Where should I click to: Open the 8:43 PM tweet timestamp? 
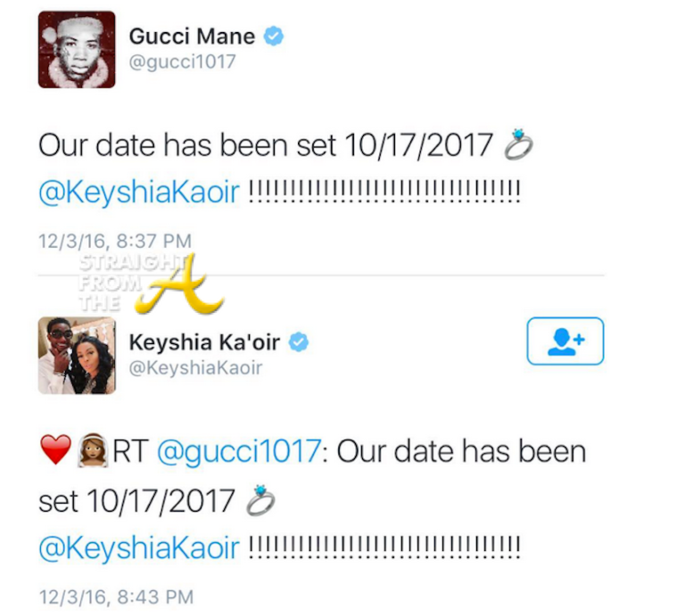tap(115, 595)
